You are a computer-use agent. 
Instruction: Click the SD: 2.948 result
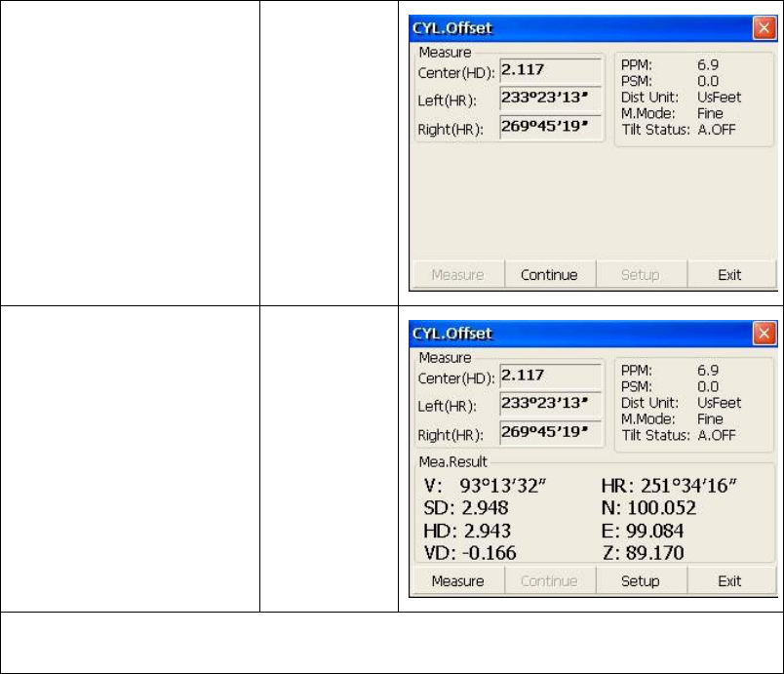point(465,508)
